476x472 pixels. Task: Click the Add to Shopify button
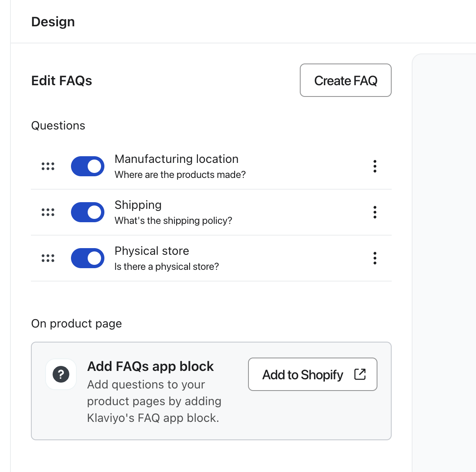(x=304, y=374)
